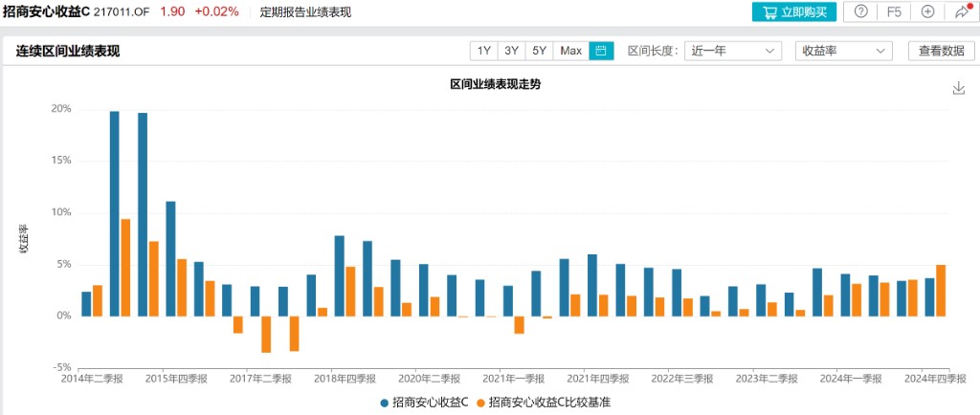Open the 近一年 interval length dropdown
The image size is (980, 415).
tap(733, 51)
